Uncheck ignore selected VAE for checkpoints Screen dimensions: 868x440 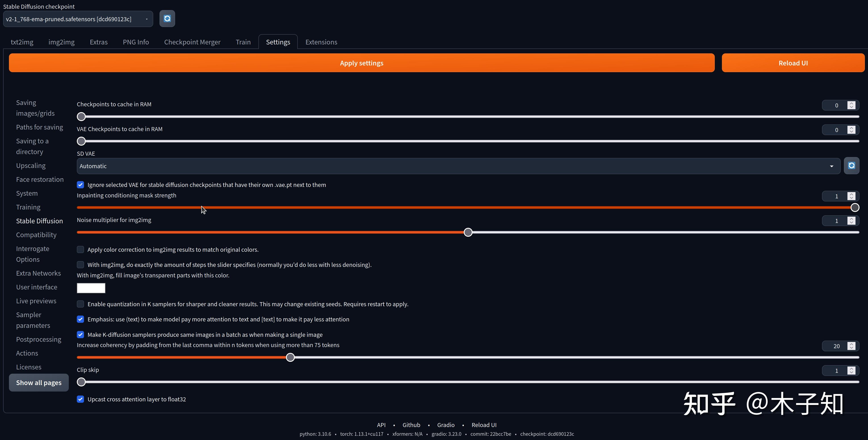click(80, 184)
